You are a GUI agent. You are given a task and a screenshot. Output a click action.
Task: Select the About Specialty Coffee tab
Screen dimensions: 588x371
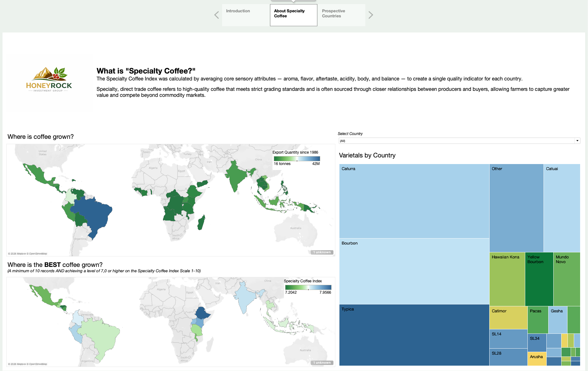tap(293, 15)
